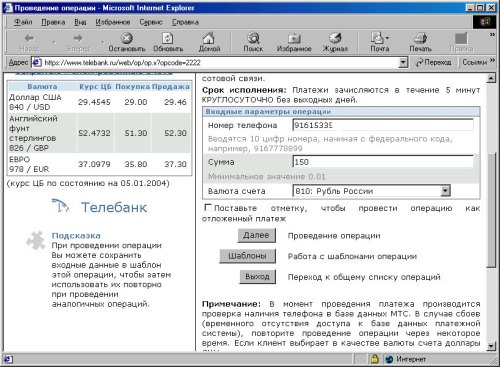Open the Вид menu
Image resolution: width=500 pixels, height=367 pixels.
pos(80,22)
